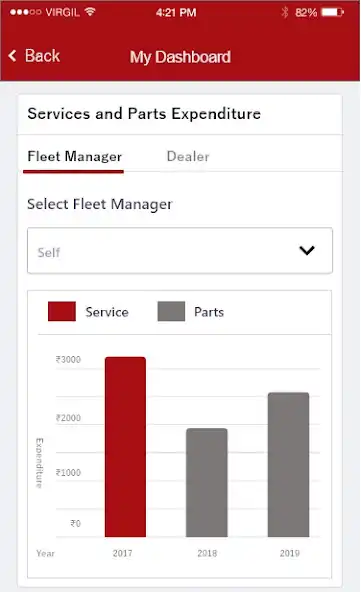
Task: Tap the 2018 year axis label
Action: coord(207,553)
